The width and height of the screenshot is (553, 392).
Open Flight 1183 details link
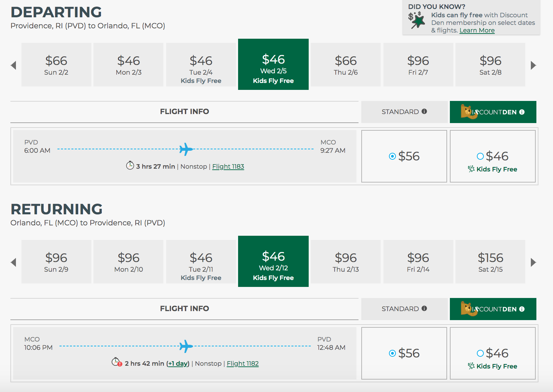228,167
